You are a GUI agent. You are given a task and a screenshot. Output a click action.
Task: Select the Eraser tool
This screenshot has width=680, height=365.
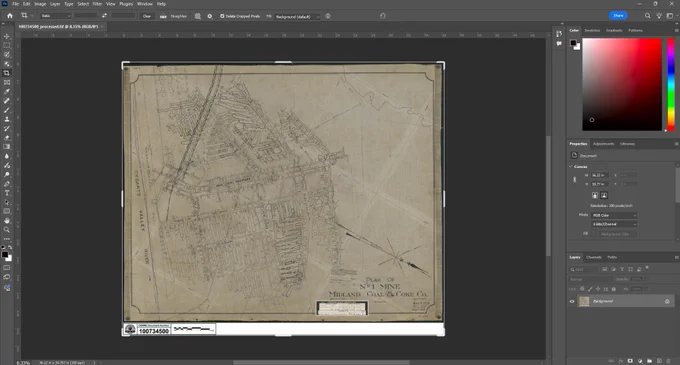pos(7,137)
